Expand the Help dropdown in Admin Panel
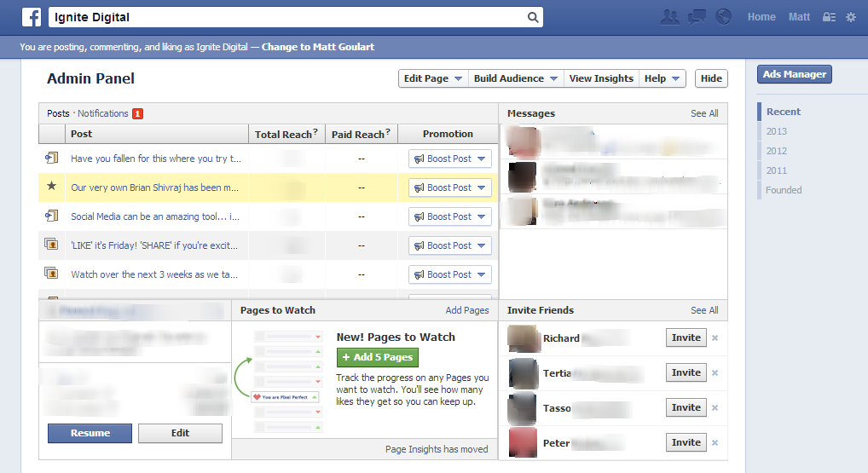This screenshot has height=473, width=868. (663, 78)
